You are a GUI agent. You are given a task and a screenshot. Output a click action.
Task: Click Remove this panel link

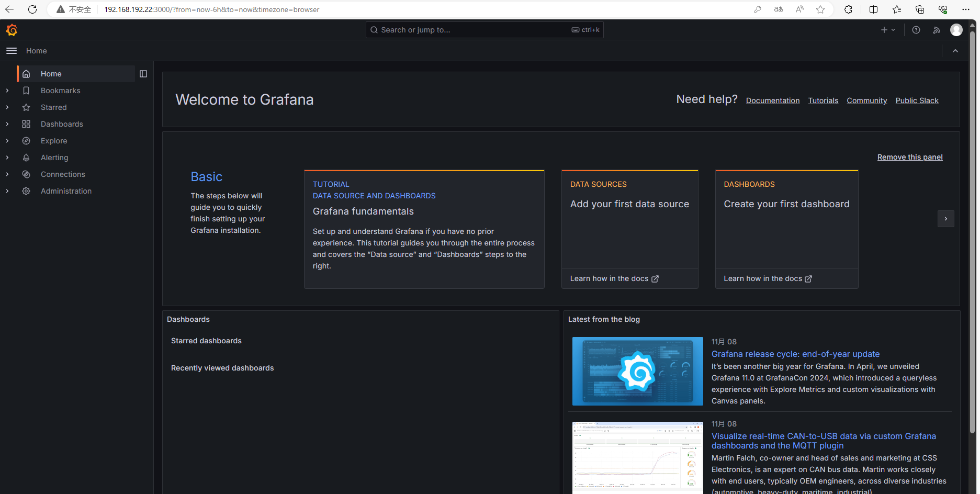point(910,157)
